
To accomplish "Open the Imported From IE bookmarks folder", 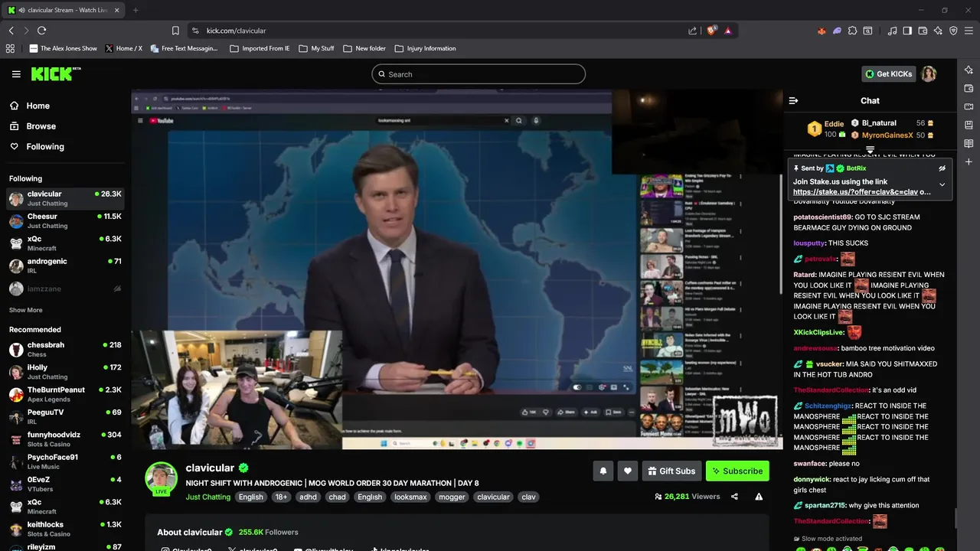I will pos(260,48).
